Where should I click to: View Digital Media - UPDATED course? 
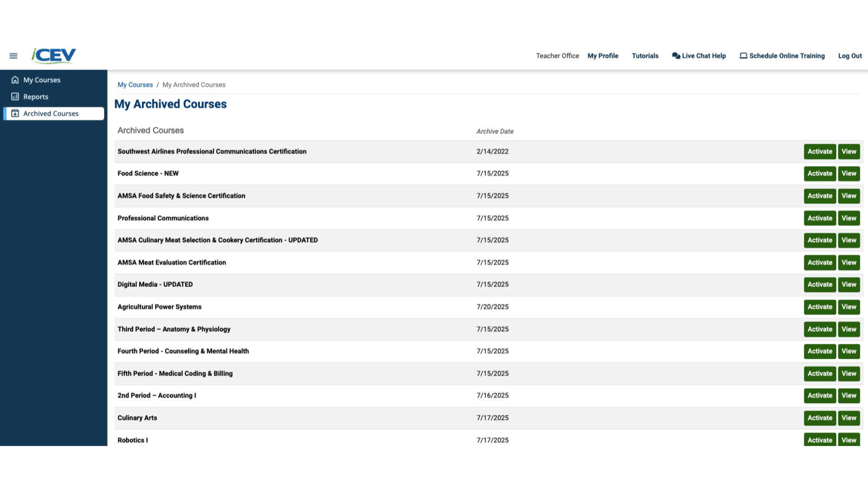pyautogui.click(x=849, y=285)
